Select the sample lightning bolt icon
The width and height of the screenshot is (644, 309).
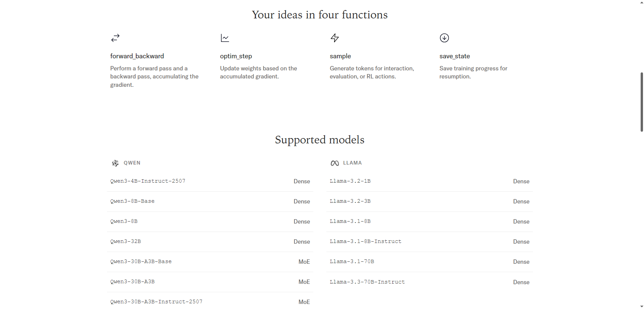pos(334,38)
